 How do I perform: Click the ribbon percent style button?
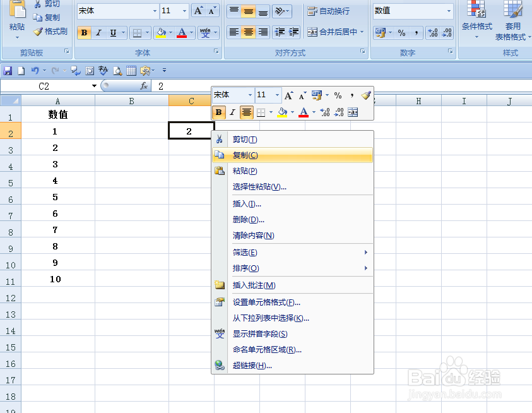tap(401, 33)
